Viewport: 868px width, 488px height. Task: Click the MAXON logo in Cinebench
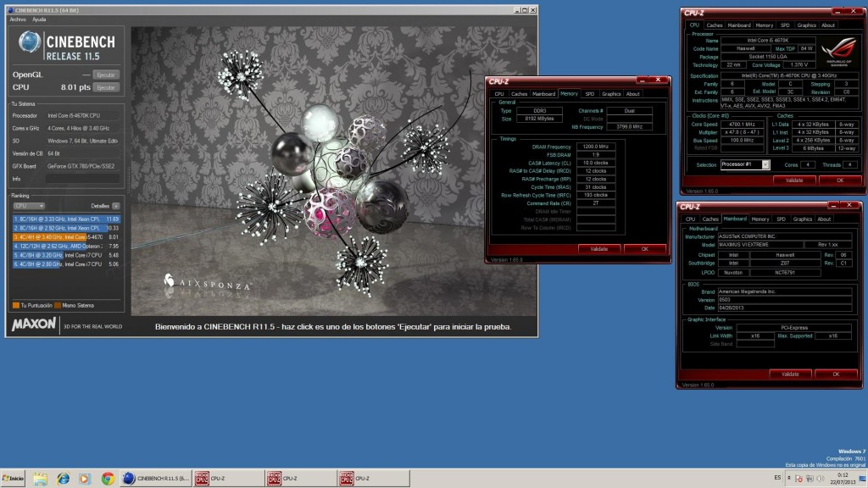tap(34, 324)
